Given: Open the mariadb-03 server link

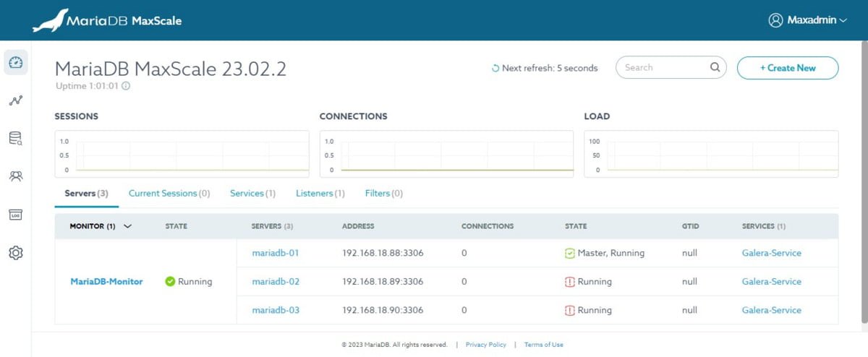Looking at the screenshot, I should click(x=276, y=310).
